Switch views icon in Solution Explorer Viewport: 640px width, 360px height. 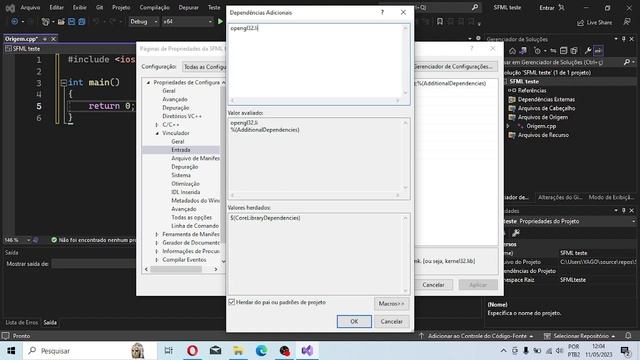(x=523, y=51)
